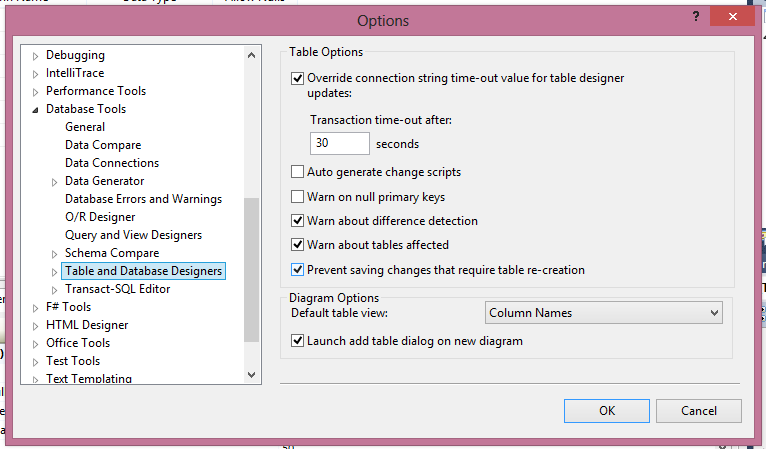Uncheck Prevent saving changes requiring table re-creation
Image resolution: width=766 pixels, height=449 pixels.
[297, 270]
